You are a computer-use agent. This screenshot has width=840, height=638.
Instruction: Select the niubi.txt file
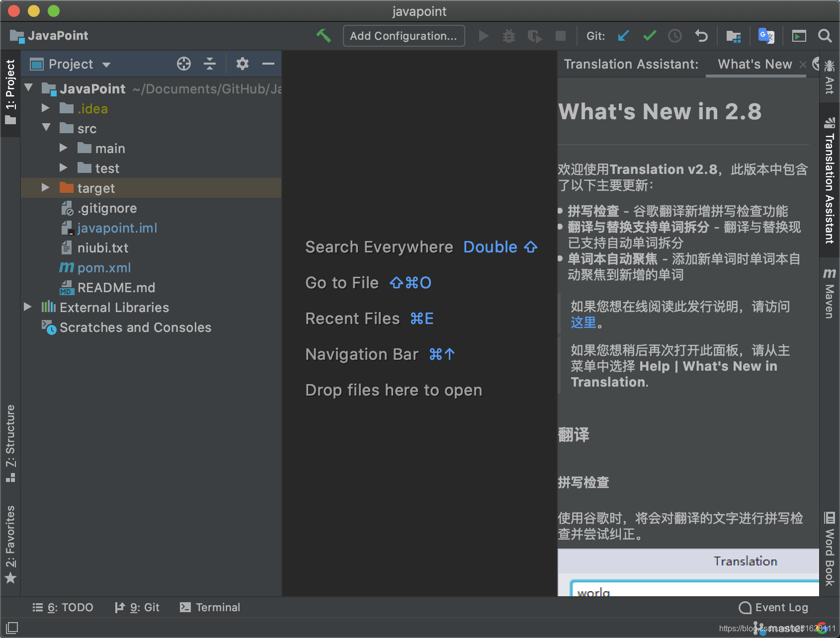[x=103, y=248]
